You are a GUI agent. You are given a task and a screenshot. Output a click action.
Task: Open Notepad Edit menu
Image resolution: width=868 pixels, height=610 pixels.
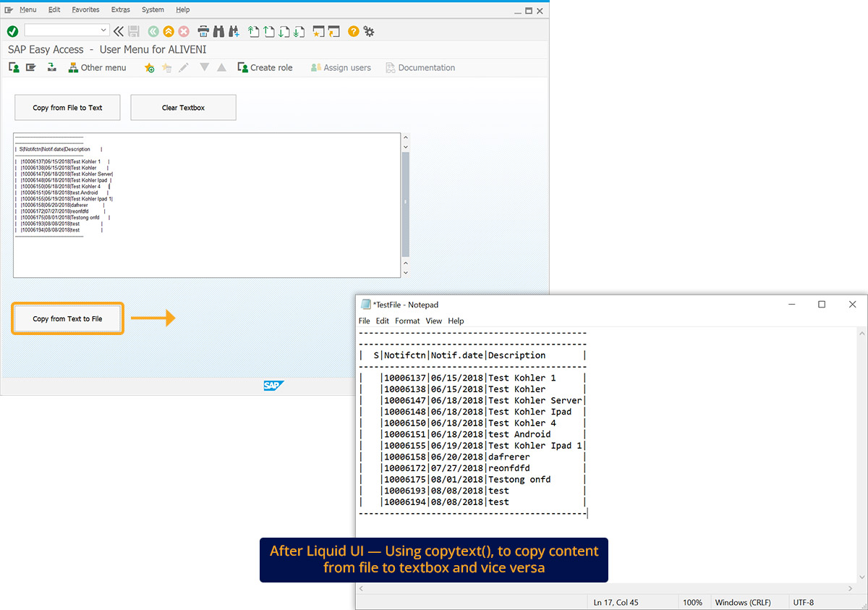click(383, 321)
